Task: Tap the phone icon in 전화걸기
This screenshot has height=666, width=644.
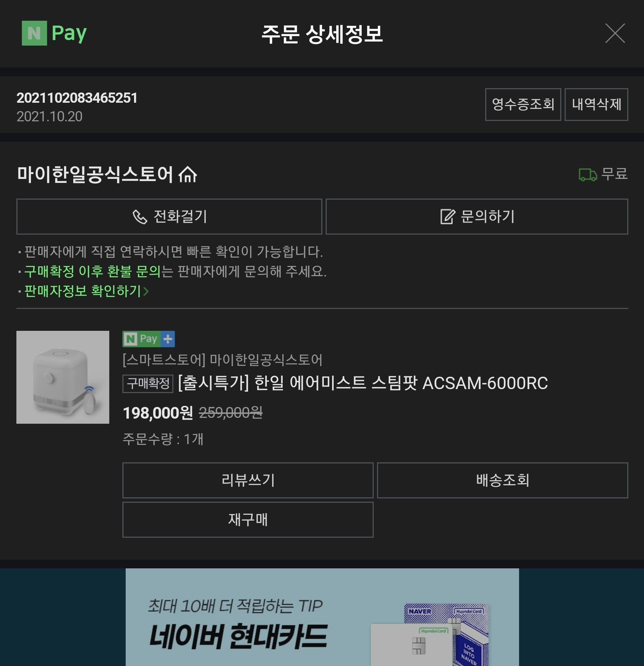Action: pos(140,217)
